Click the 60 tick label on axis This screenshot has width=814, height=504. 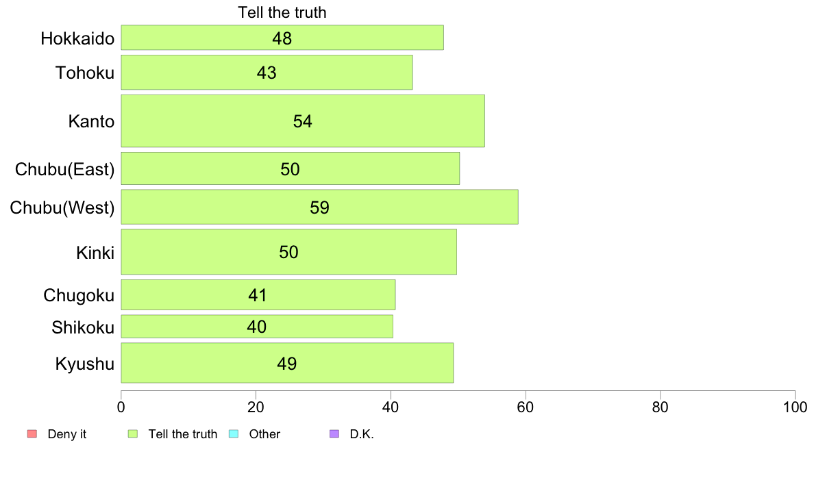click(526, 407)
